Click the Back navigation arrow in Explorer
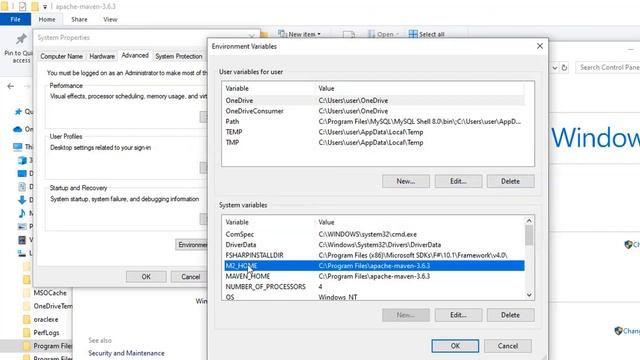 pos(11,86)
